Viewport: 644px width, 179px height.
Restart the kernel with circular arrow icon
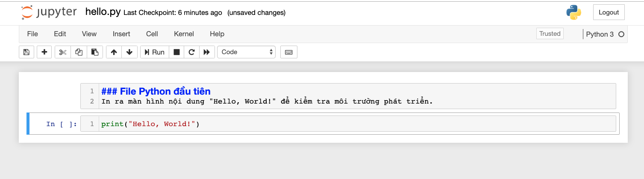(191, 52)
